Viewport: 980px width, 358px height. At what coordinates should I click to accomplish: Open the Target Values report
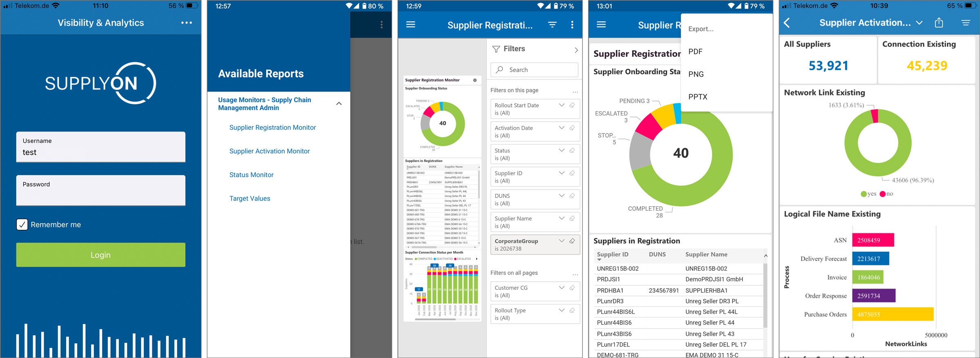coord(249,198)
